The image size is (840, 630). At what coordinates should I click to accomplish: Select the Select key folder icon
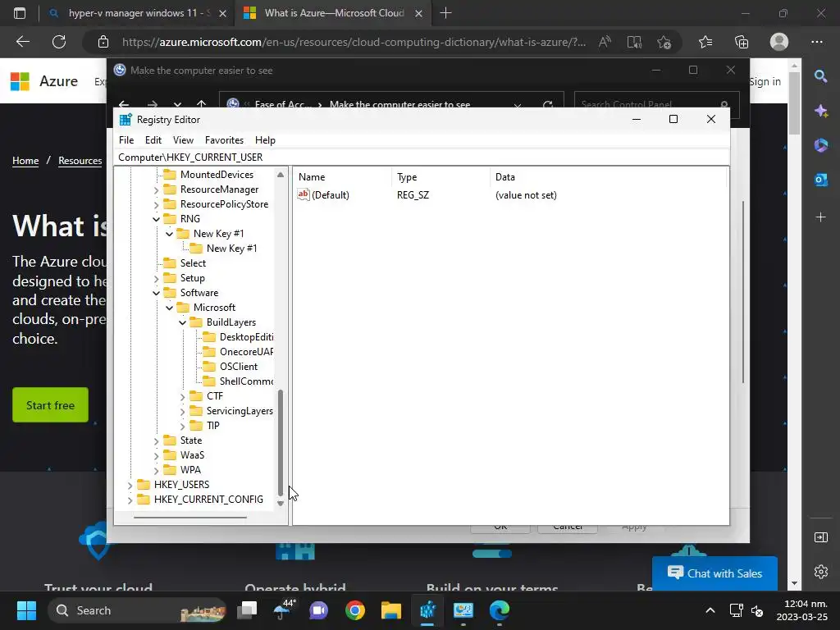[x=170, y=263]
